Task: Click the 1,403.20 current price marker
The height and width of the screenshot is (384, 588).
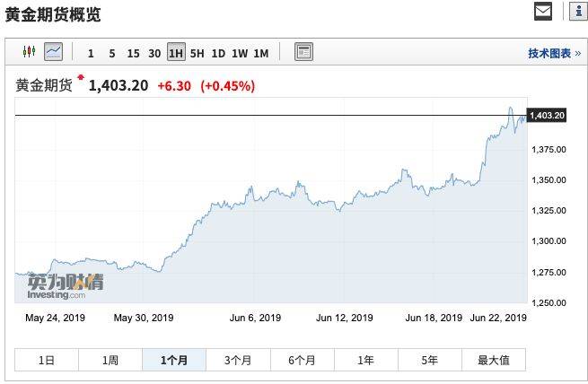Action: point(547,115)
